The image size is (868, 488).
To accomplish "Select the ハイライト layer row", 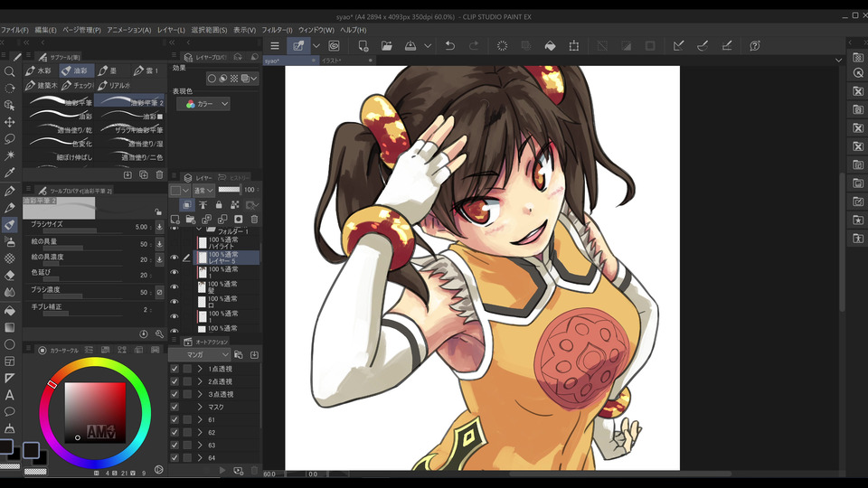I will pos(227,243).
